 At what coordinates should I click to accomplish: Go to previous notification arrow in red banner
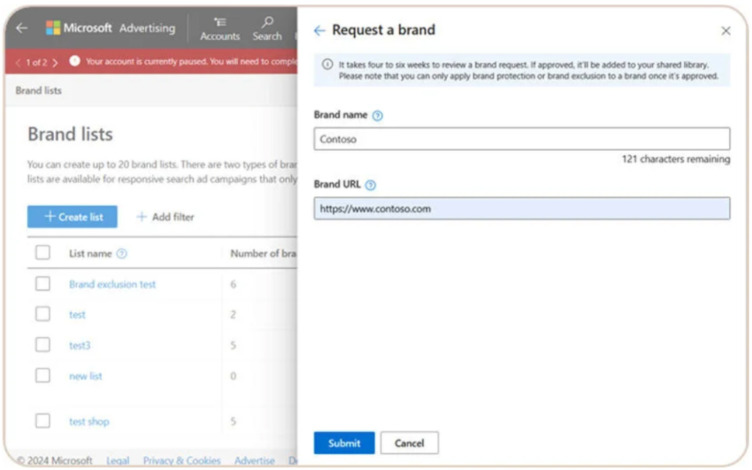tap(18, 62)
